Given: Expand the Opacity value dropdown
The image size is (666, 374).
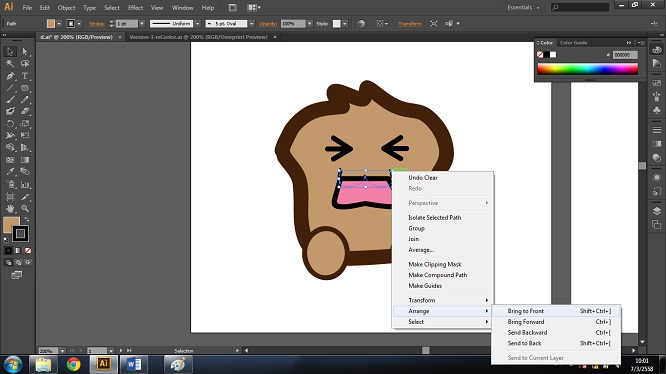Looking at the screenshot, I should coord(309,24).
